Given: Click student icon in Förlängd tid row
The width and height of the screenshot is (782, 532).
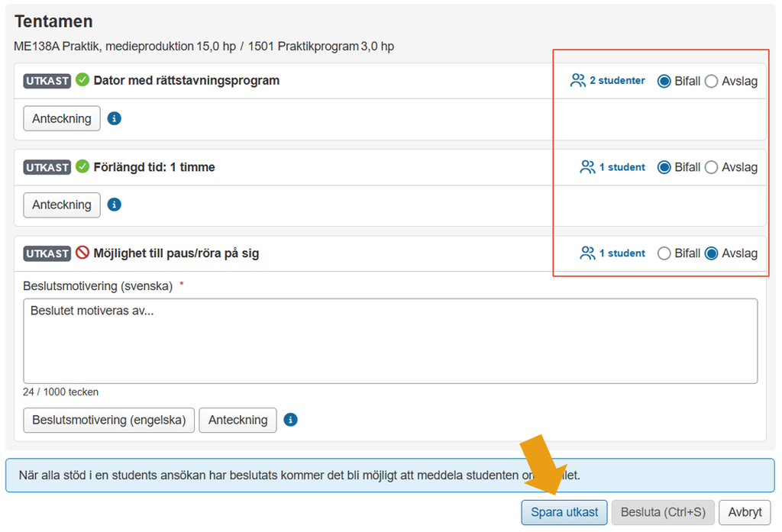Looking at the screenshot, I should tap(587, 167).
